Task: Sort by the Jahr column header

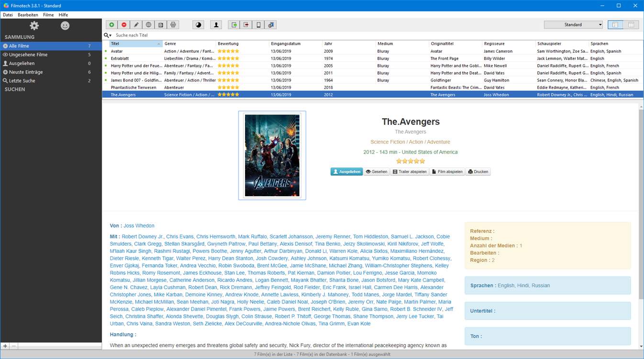Action: [349, 44]
